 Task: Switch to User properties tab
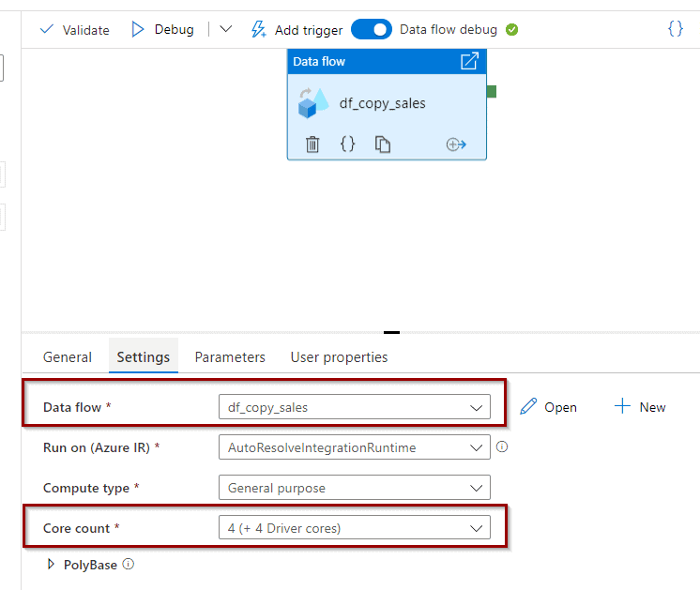pyautogui.click(x=340, y=357)
